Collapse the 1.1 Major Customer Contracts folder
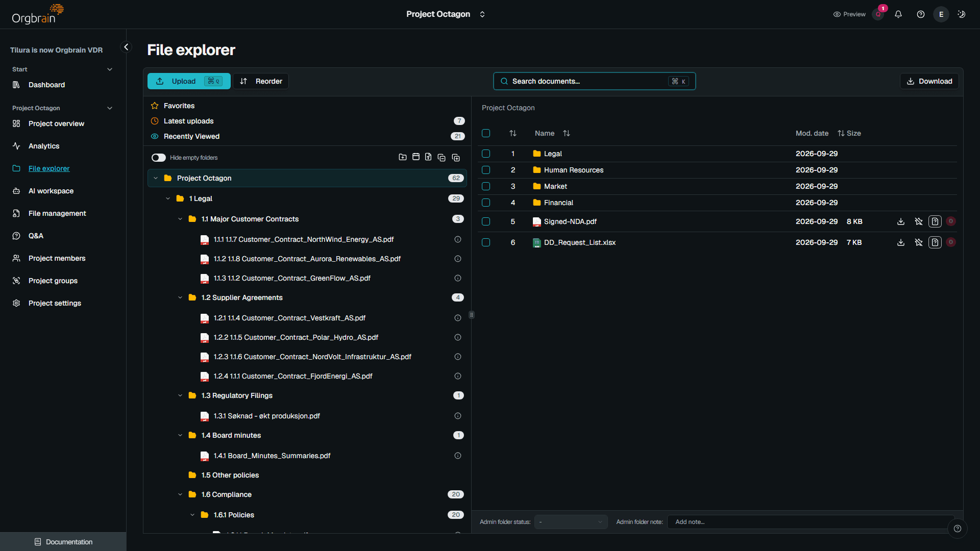 tap(180, 219)
